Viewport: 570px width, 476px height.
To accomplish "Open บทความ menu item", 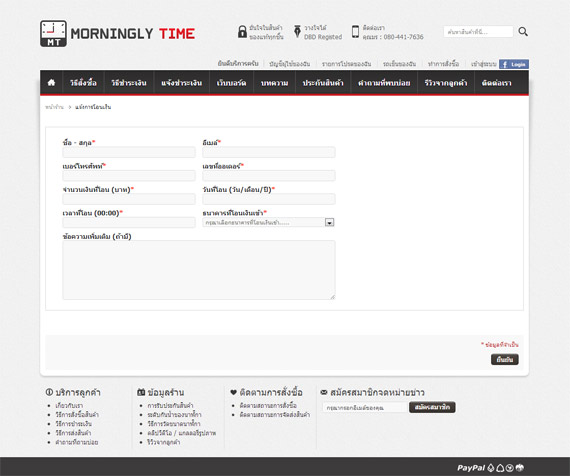I will coord(274,83).
